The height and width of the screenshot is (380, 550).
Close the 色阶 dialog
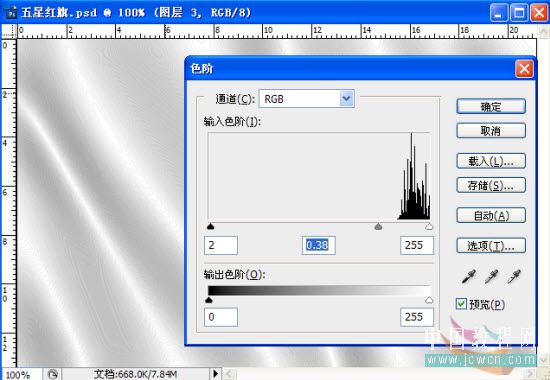pyautogui.click(x=524, y=69)
